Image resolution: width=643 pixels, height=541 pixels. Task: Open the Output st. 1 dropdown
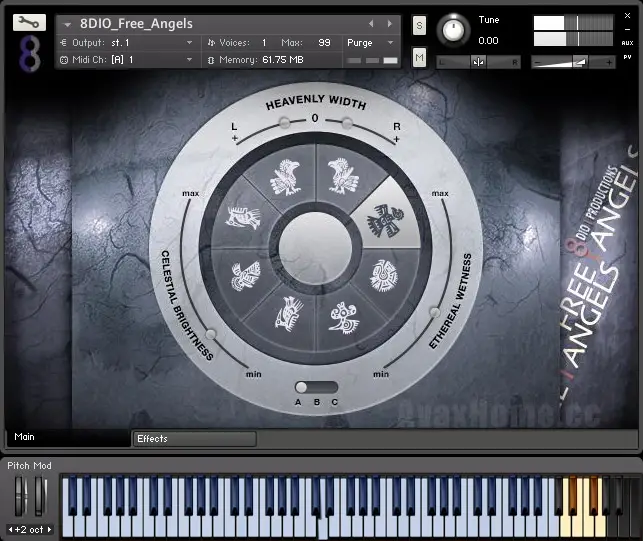point(189,42)
